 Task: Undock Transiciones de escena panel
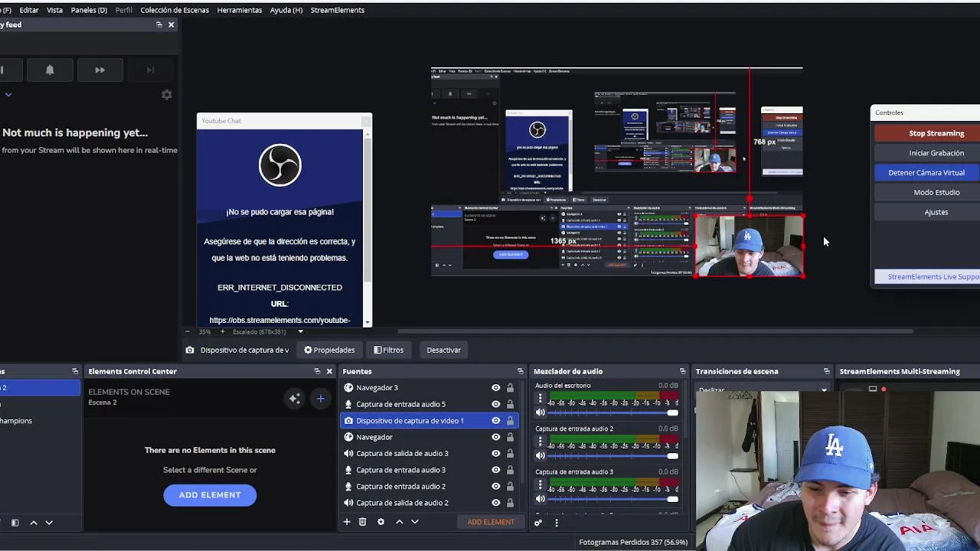[x=826, y=371]
